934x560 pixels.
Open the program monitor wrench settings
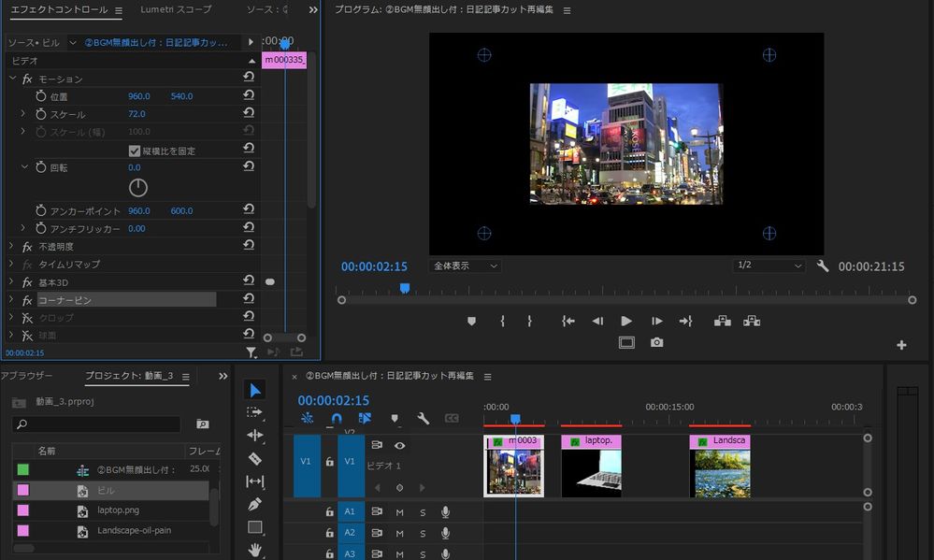click(x=823, y=266)
